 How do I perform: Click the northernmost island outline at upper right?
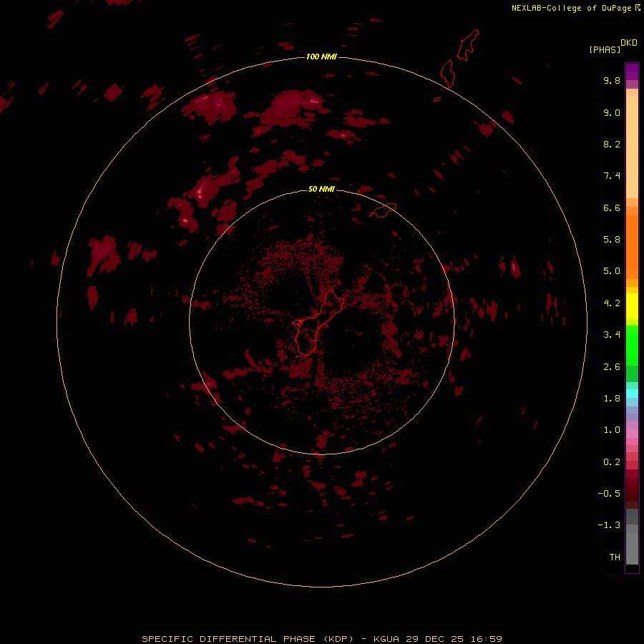468,45
